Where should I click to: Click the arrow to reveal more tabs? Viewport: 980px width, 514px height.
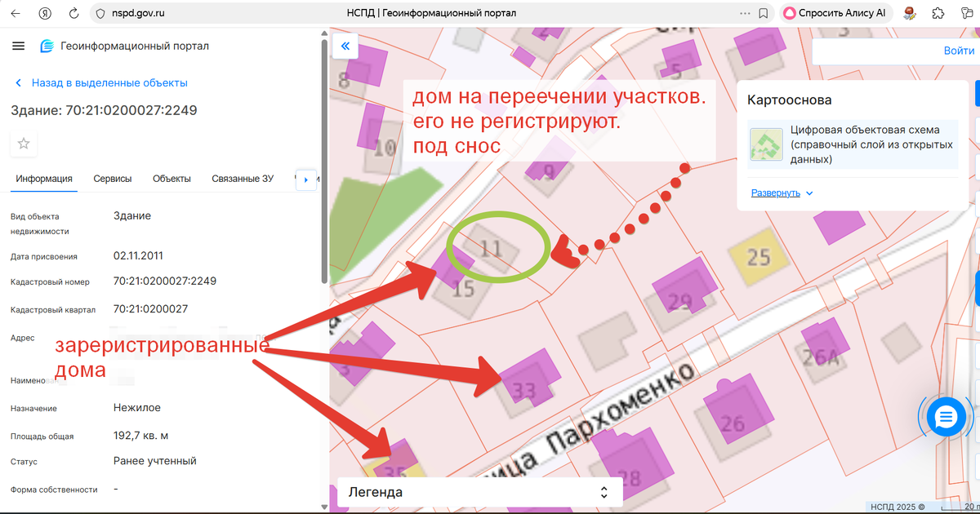pyautogui.click(x=305, y=179)
